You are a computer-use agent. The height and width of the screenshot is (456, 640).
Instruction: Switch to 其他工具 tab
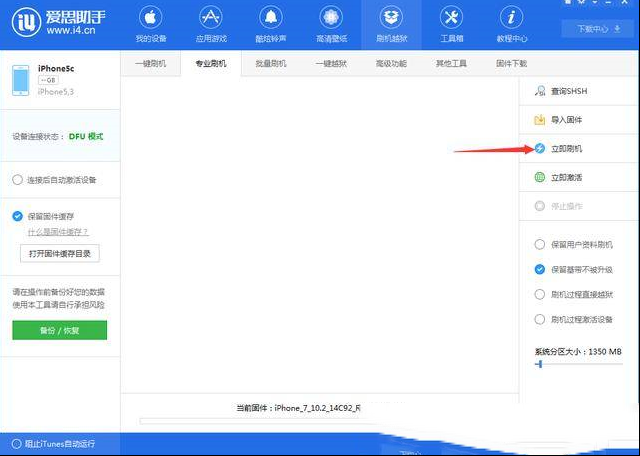pyautogui.click(x=451, y=64)
